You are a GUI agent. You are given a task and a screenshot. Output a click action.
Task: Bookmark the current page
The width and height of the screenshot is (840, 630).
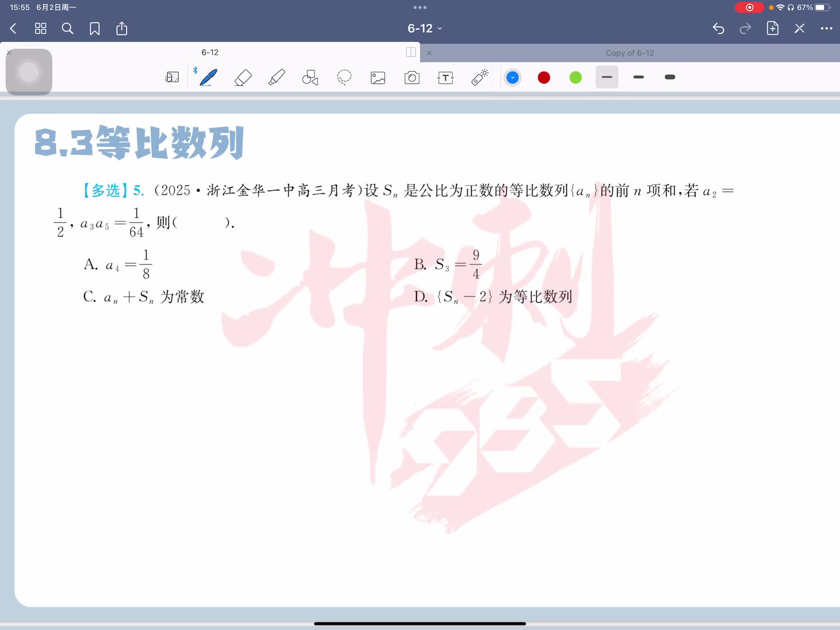tap(94, 29)
